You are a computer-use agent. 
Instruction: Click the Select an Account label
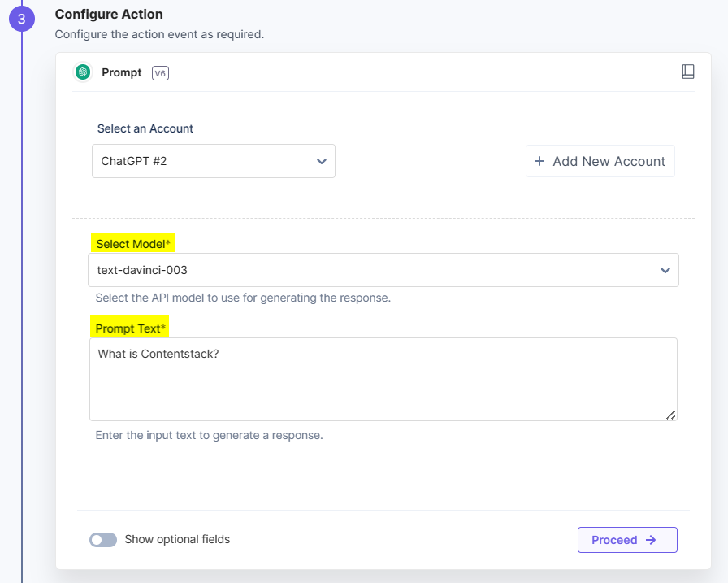coord(145,128)
